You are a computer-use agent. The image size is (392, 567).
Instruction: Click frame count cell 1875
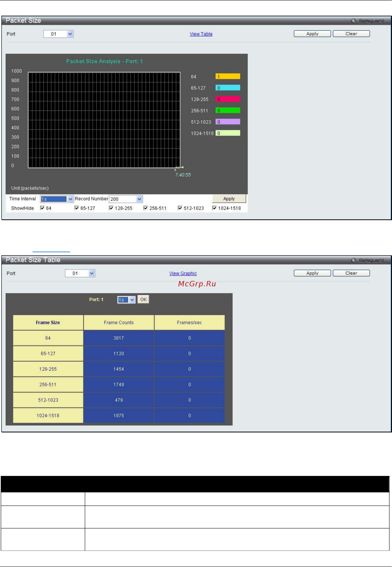(119, 415)
